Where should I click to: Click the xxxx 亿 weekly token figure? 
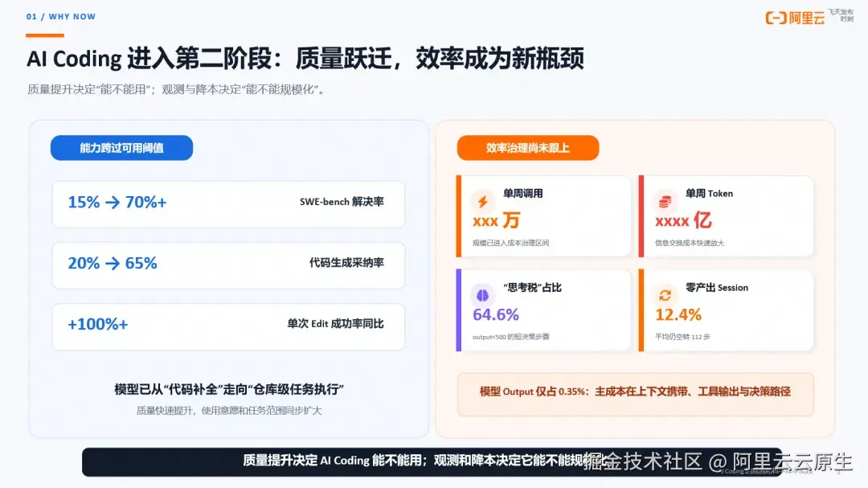683,220
